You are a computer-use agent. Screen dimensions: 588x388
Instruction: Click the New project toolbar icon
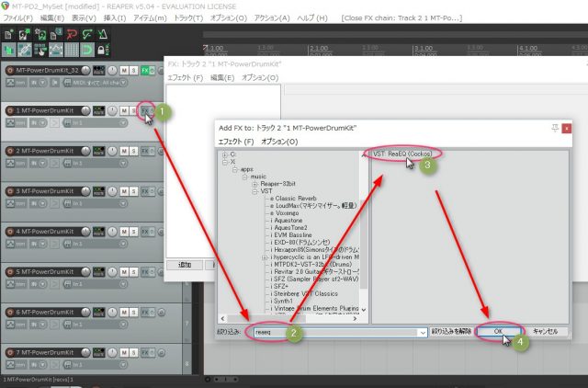coord(8,35)
